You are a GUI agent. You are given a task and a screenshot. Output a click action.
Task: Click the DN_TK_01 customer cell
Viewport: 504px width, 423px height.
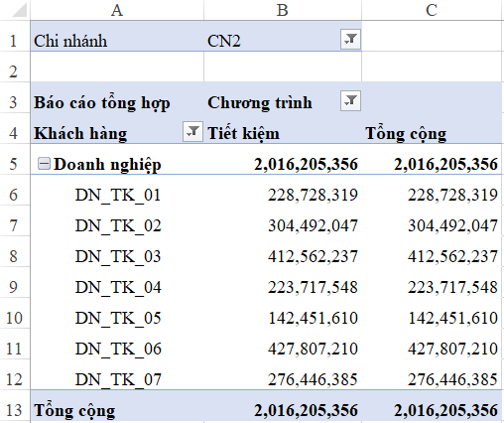117,195
